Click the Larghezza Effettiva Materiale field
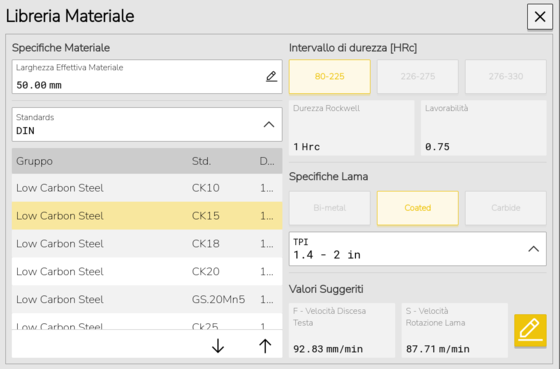This screenshot has height=369, width=560. 147,76
